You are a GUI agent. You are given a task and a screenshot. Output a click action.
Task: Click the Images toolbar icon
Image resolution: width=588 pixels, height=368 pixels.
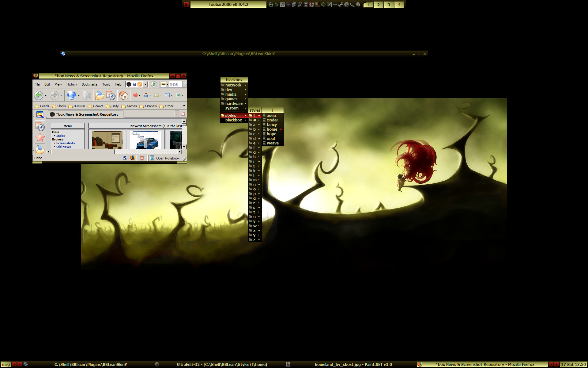(x=178, y=95)
